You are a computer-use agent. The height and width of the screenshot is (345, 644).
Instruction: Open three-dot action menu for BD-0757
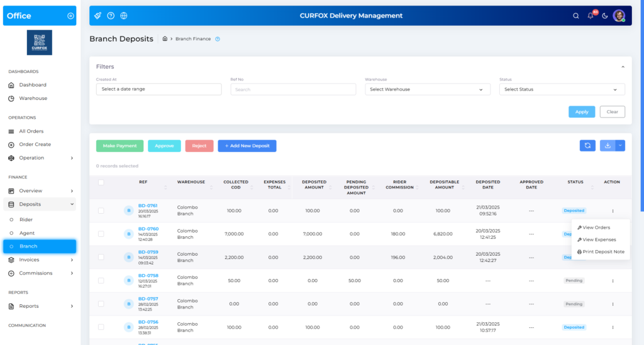pyautogui.click(x=613, y=304)
